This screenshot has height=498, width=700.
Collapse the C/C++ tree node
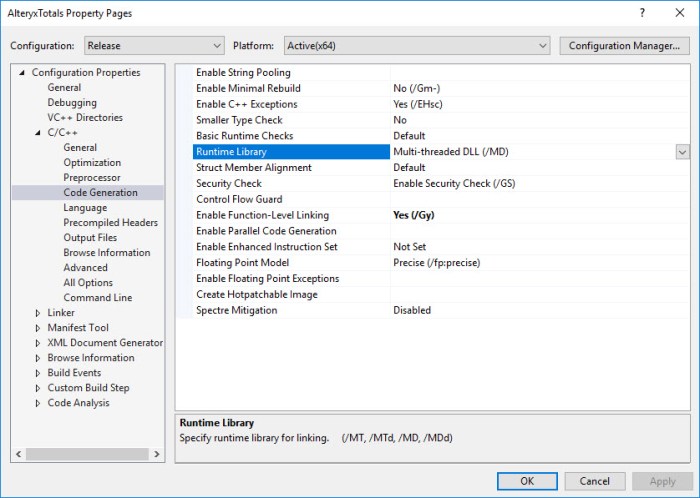click(x=38, y=133)
